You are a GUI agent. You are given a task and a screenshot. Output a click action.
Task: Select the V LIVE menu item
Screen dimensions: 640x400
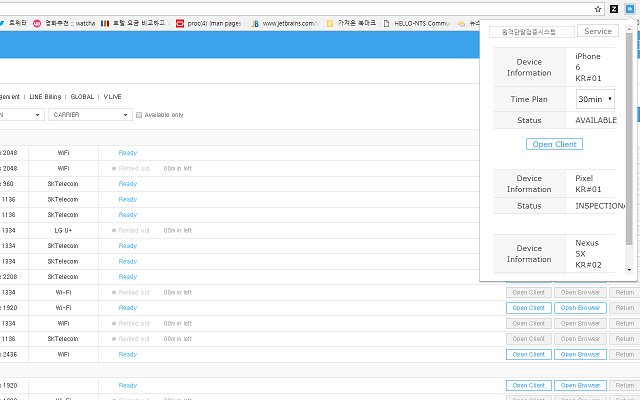112,97
